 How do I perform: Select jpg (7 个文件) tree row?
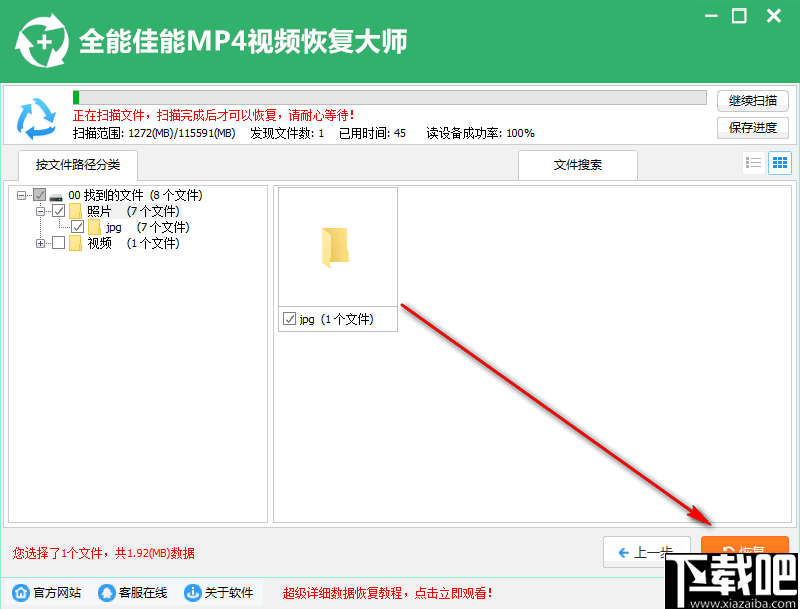pos(147,227)
